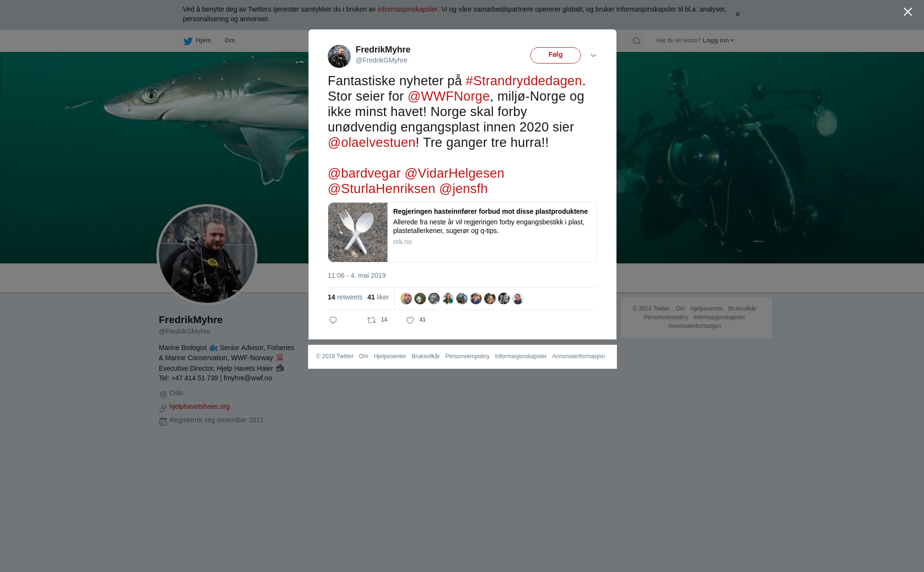Like the tweet with heart icon
The height and width of the screenshot is (572, 924).
[x=410, y=320]
